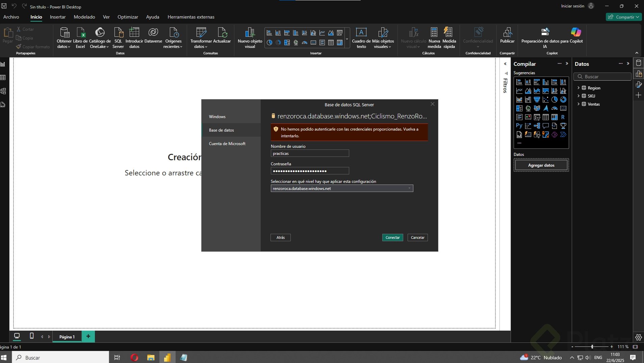
Task: Click the SQL Server ribbon icon
Action: [118, 38]
